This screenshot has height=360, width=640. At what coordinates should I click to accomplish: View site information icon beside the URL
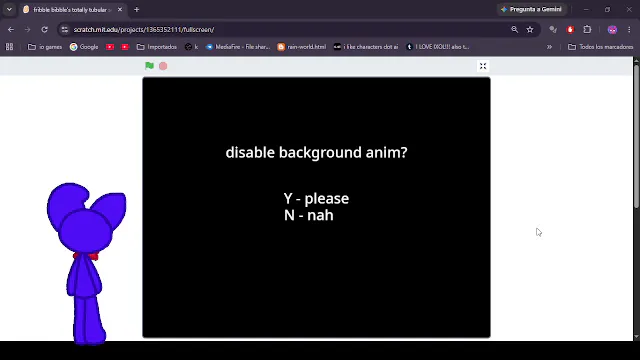point(64,29)
